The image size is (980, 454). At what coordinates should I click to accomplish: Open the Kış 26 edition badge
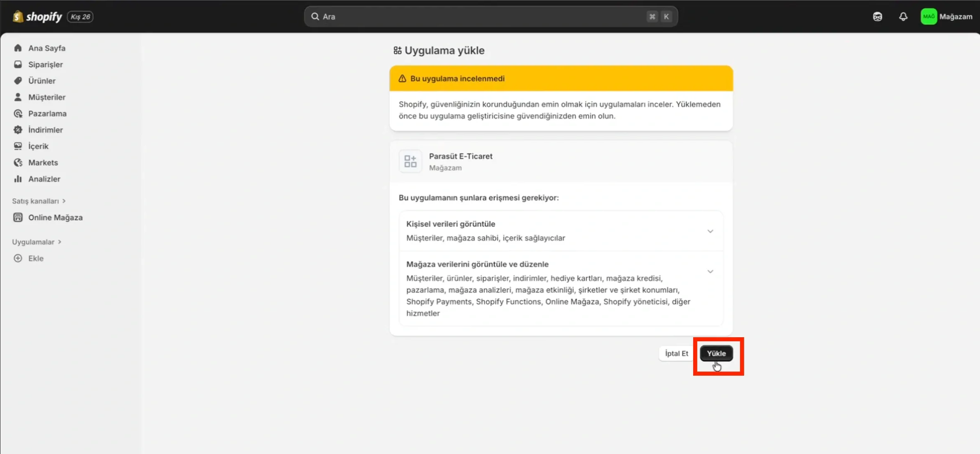point(80,17)
